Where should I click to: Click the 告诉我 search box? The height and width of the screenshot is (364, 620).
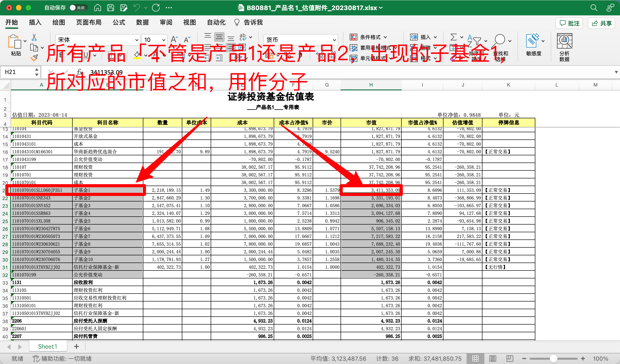tap(248, 22)
